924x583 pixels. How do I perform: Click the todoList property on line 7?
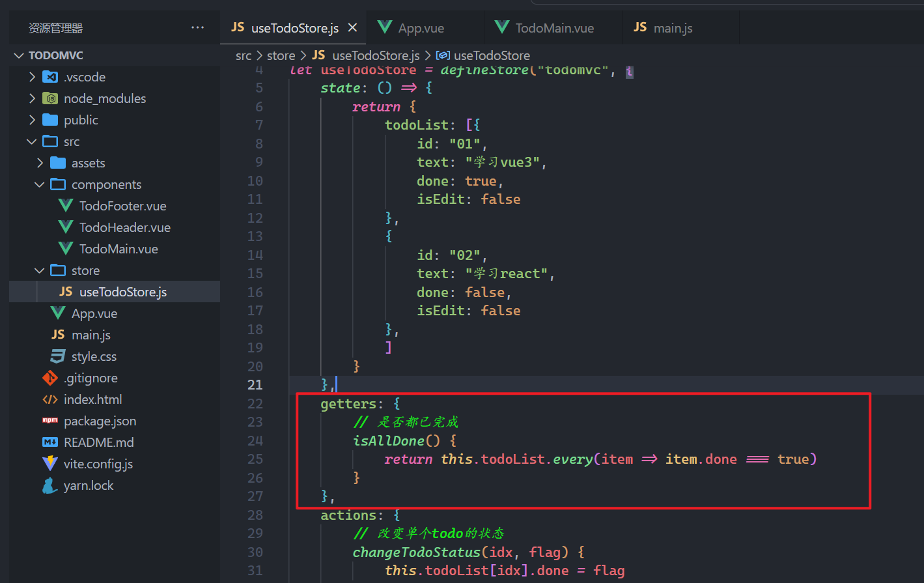417,125
